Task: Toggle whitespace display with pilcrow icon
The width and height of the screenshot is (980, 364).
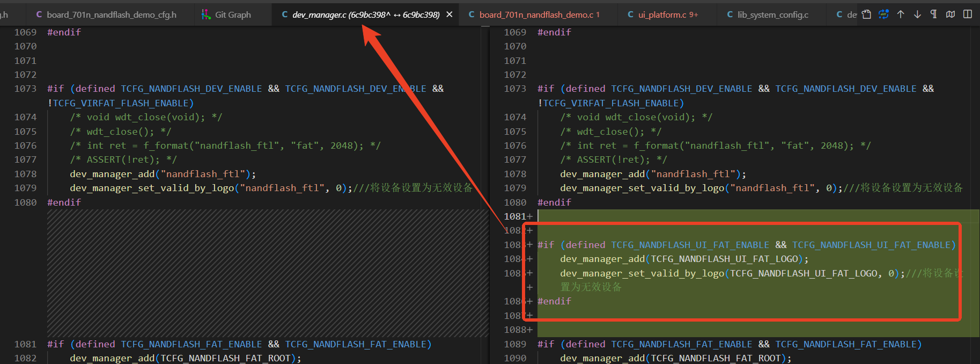Action: (x=934, y=14)
